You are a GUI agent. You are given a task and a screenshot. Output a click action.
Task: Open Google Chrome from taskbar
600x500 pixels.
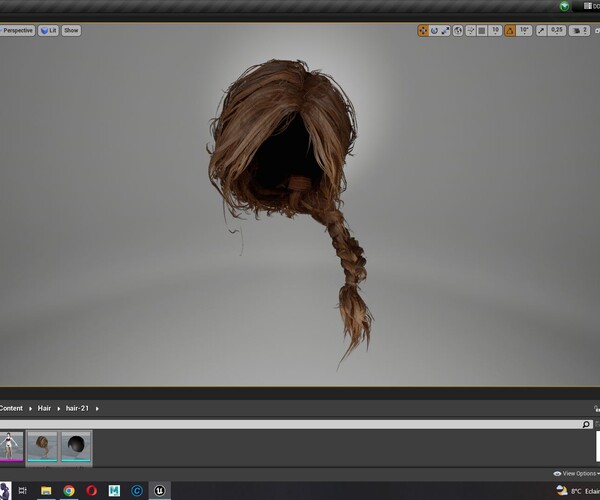[69, 490]
